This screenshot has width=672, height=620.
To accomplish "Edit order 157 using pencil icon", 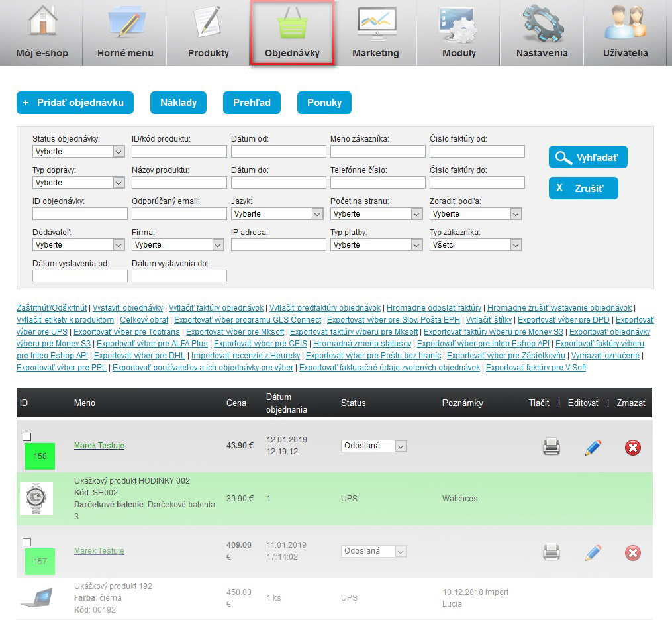I will point(593,552).
